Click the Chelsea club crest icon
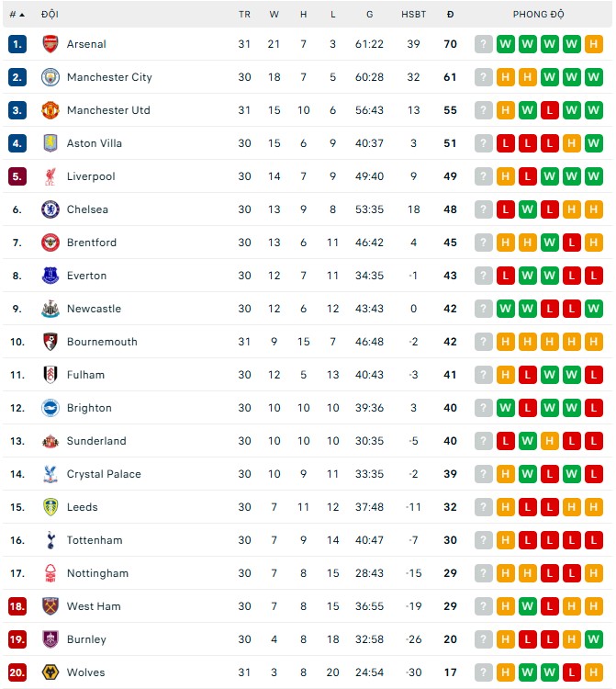 coord(50,209)
